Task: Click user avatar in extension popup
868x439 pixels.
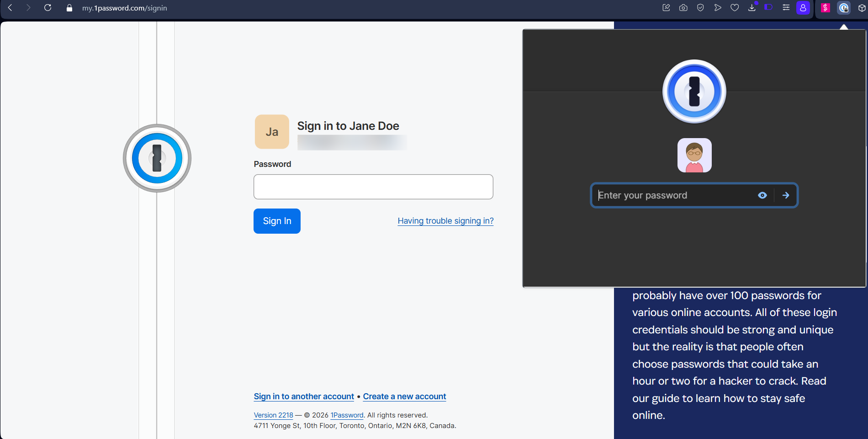Action: coord(694,155)
